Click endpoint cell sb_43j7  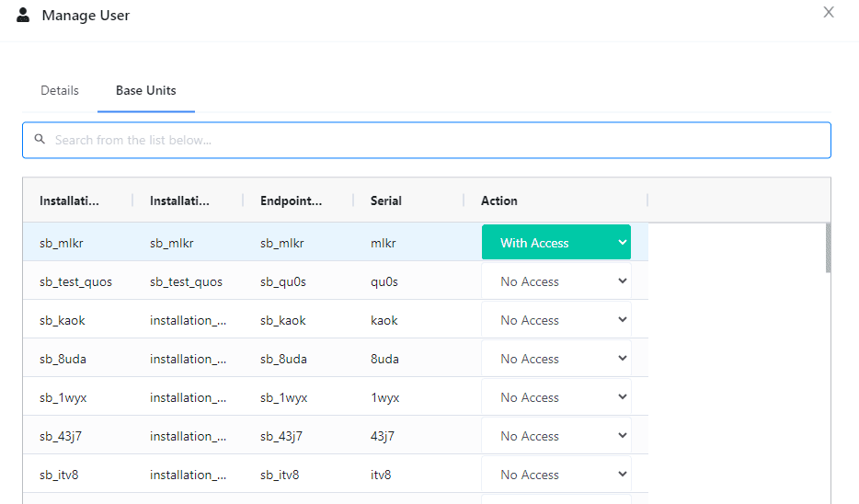(x=281, y=436)
